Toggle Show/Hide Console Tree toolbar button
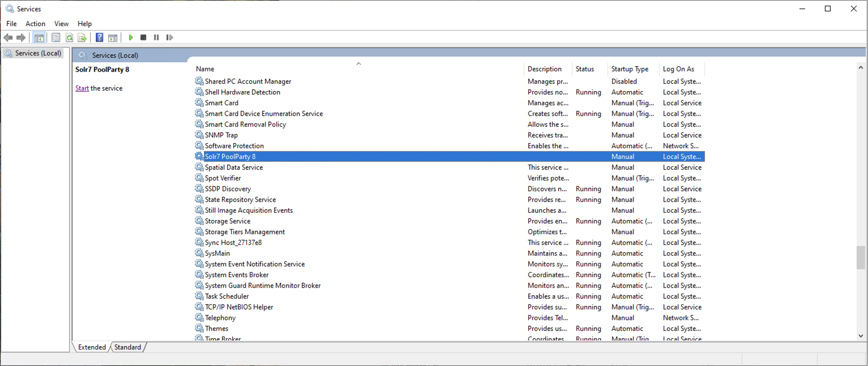The width and height of the screenshot is (868, 366). (39, 37)
